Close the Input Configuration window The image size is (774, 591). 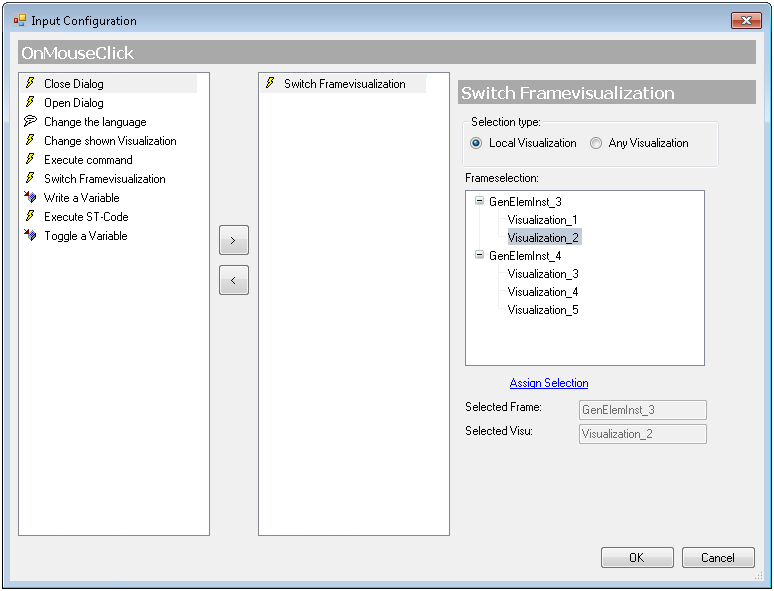pyautogui.click(x=746, y=20)
